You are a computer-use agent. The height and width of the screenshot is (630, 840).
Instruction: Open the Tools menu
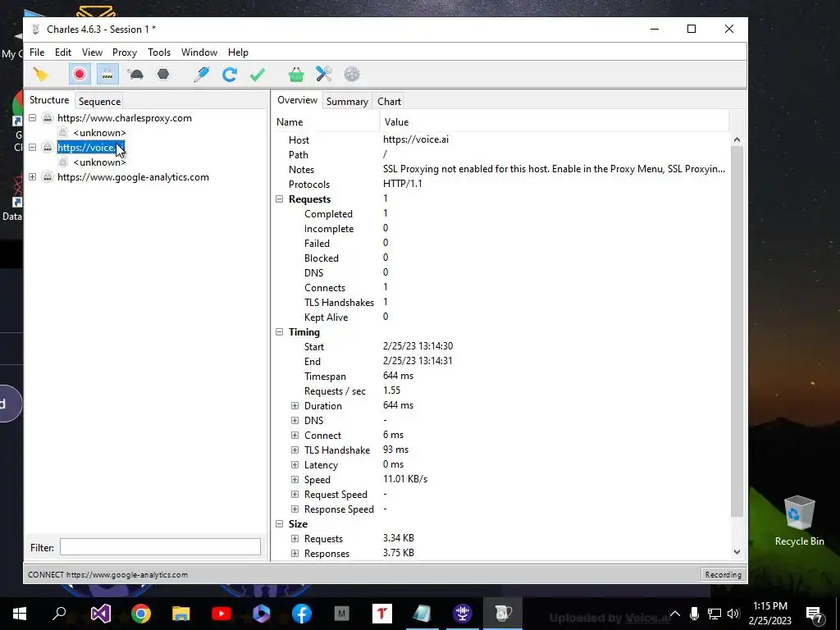point(159,52)
